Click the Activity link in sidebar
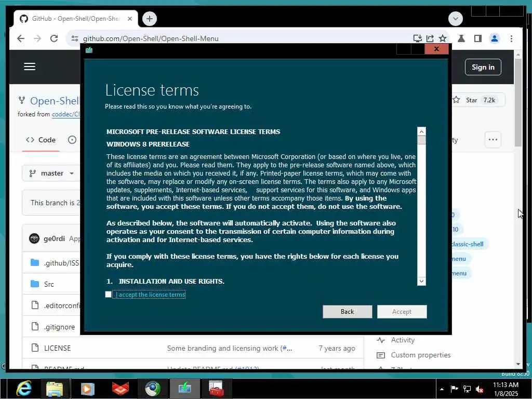532x399 pixels. point(403,340)
